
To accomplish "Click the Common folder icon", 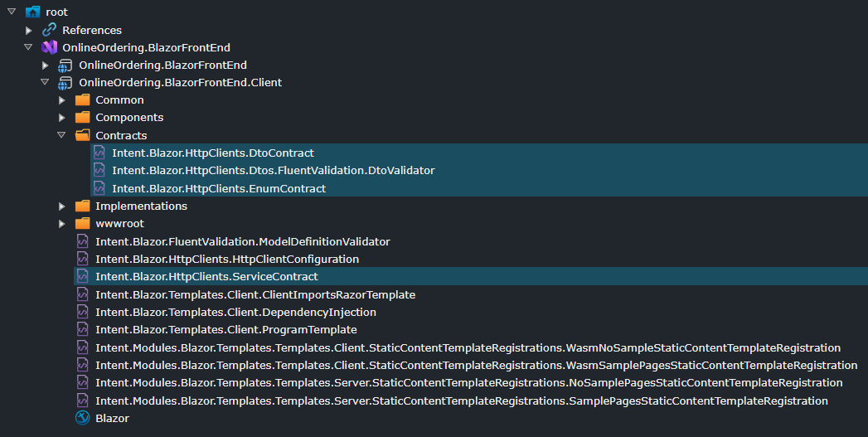I will coord(82,100).
